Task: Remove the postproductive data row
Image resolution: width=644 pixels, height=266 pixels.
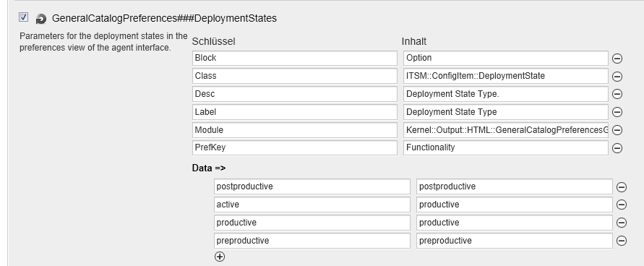Action: pyautogui.click(x=622, y=186)
